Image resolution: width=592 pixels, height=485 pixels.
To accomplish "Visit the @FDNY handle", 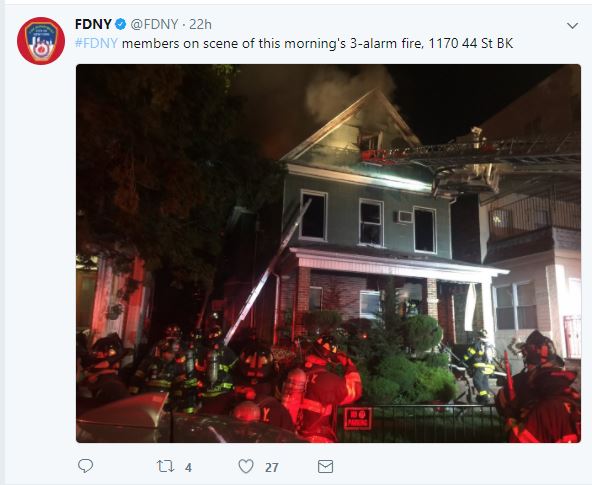I will coord(154,25).
